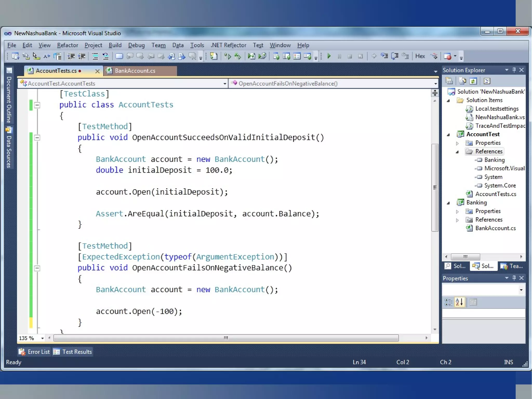Open the Refactor menu

pyautogui.click(x=68, y=45)
